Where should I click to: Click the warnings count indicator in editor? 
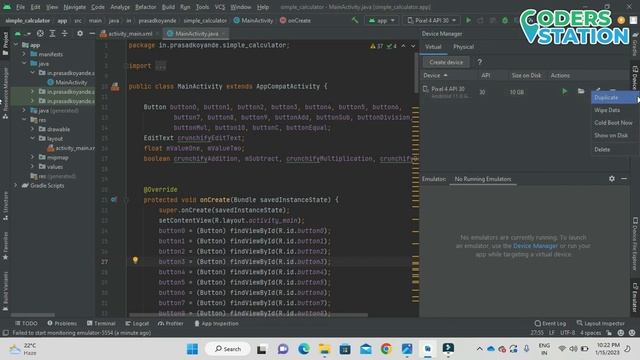(377, 46)
